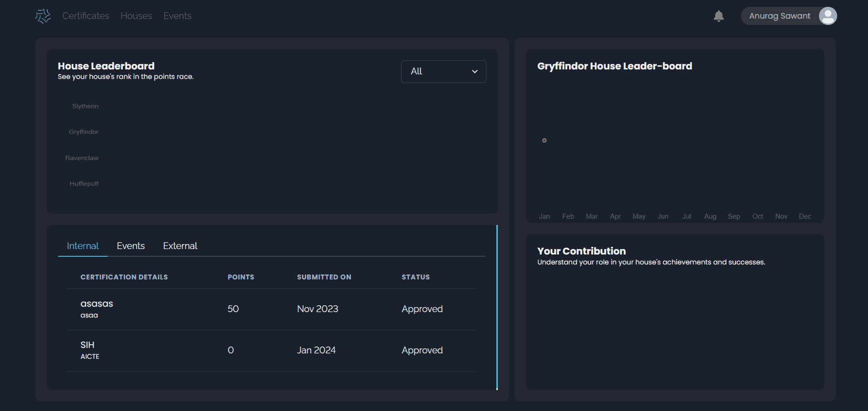Viewport: 868px width, 411px height.
Task: Click the Gryffindor label in leaderboard chart
Action: [x=83, y=132]
